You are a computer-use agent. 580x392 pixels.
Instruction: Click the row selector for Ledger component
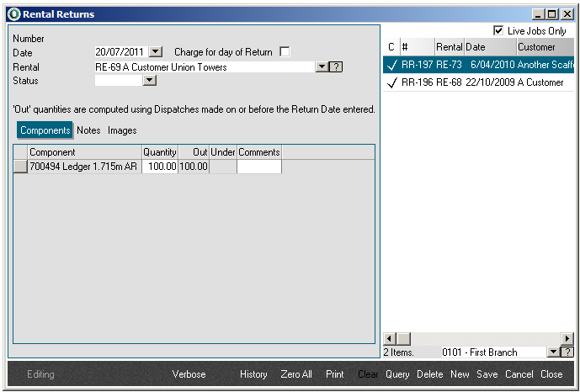20,167
